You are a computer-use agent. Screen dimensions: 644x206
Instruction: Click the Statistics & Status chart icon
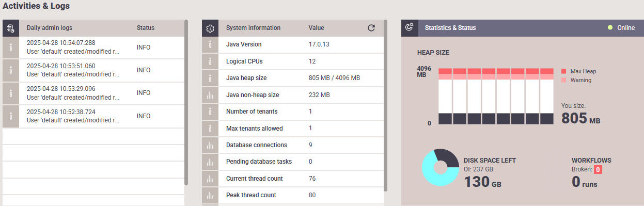tap(410, 28)
